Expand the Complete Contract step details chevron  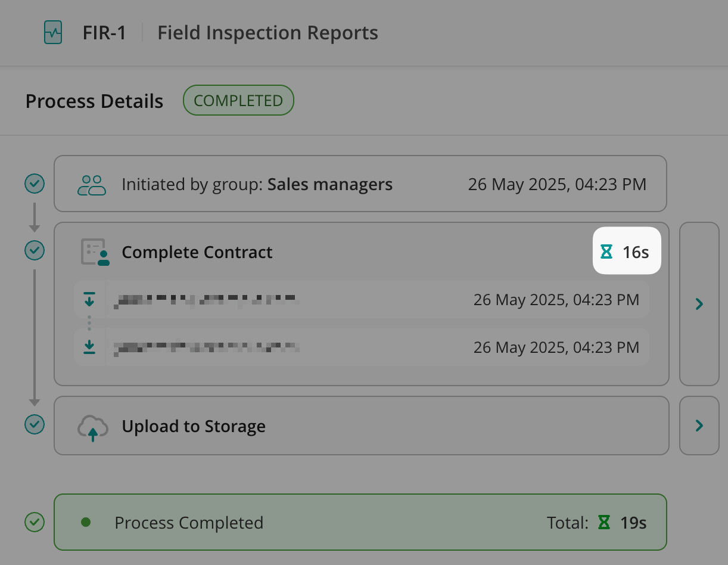(x=699, y=304)
